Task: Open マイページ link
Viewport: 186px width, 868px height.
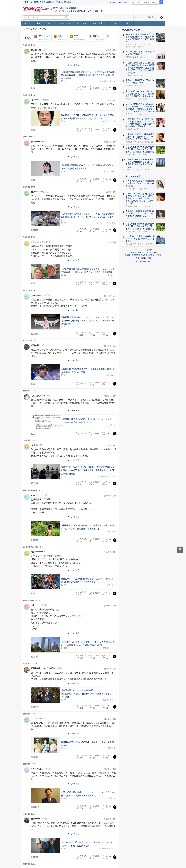Action: pos(139,18)
